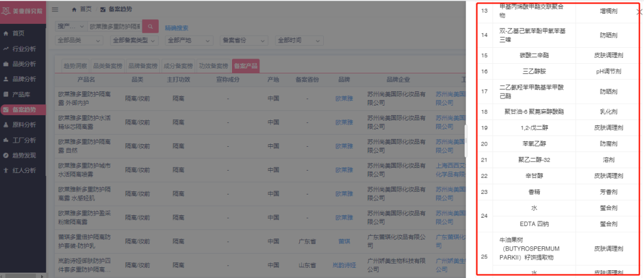Switch to the 成分备案榜 tab
Screen dimensions: 644x278
coord(179,66)
